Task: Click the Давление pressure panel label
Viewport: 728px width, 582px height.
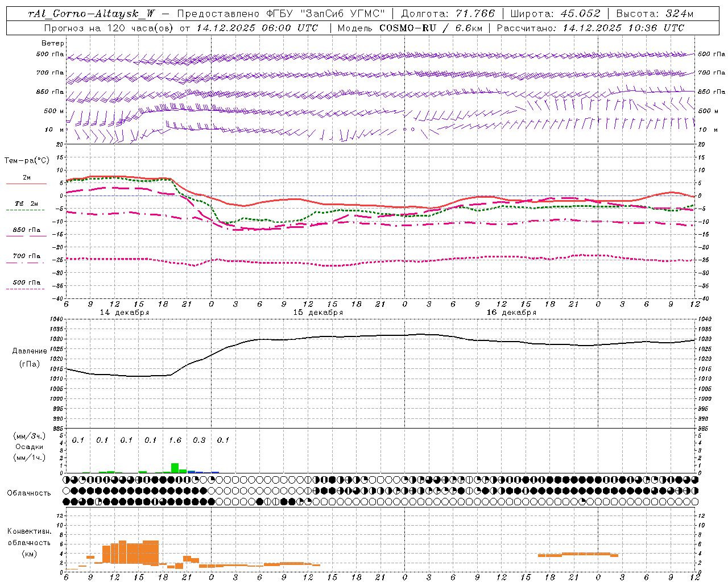Action: point(29,351)
